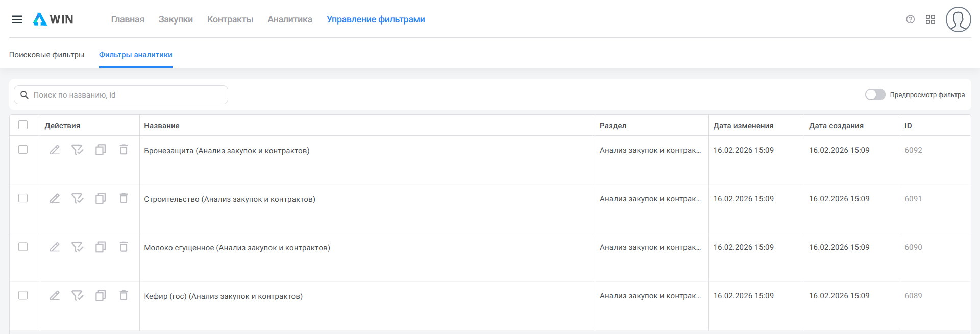Open the help question mark icon
Screen dimensions: 980x334
(x=910, y=19)
